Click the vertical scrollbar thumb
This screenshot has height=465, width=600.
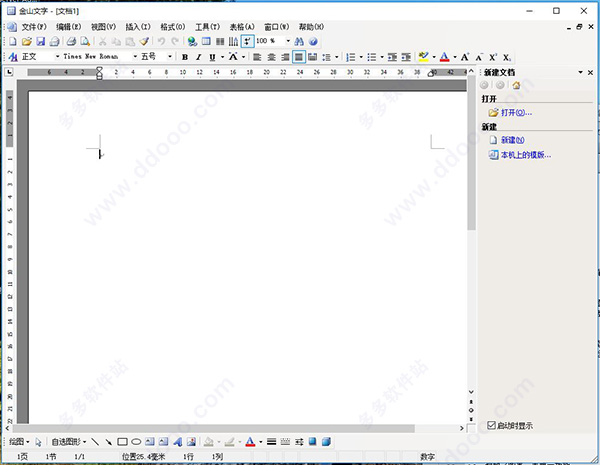click(x=471, y=153)
